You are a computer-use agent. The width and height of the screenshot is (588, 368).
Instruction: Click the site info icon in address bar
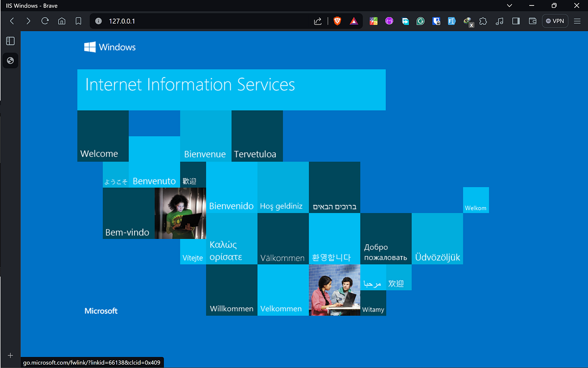tap(98, 21)
